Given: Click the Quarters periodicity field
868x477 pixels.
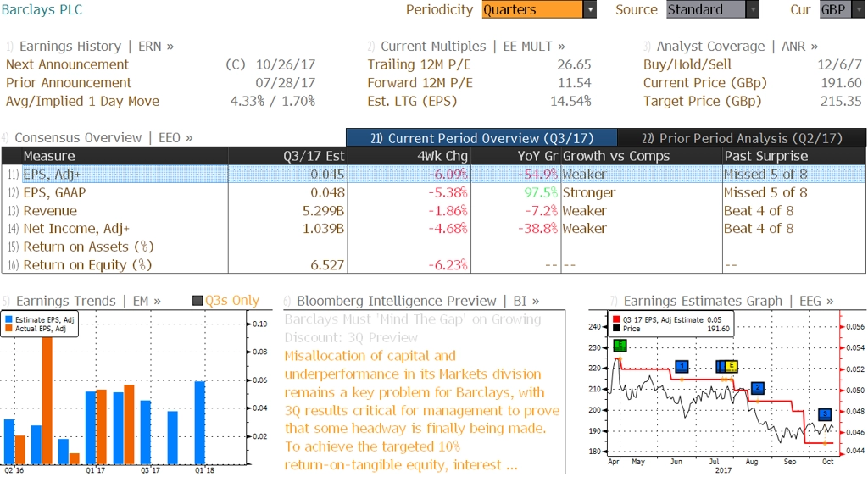Looking at the screenshot, I should tap(532, 9).
